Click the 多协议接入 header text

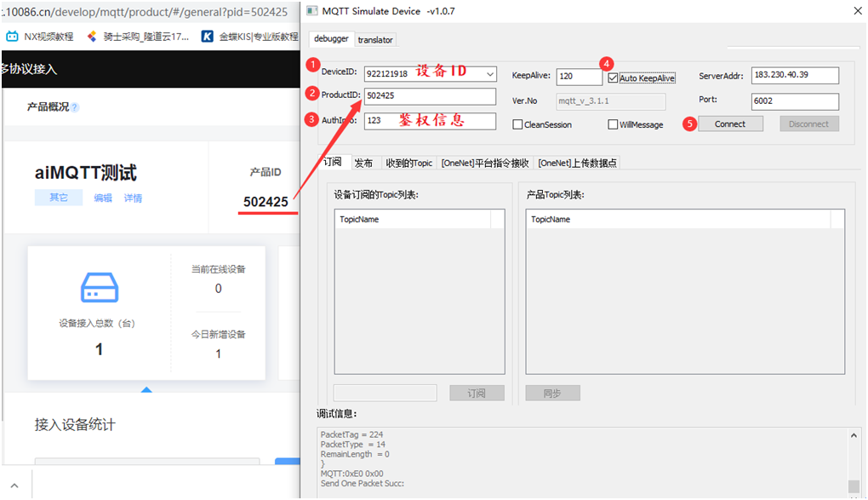[x=29, y=69]
